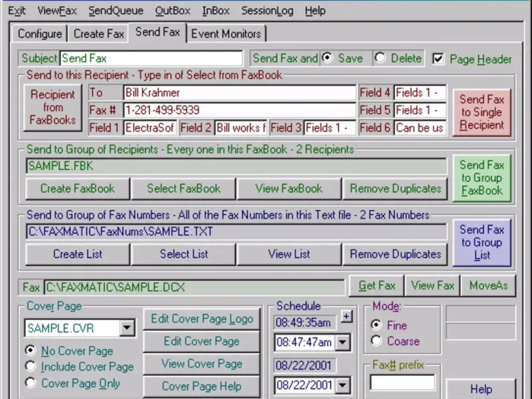
Task: Switch to the Event Monitors tab
Action: click(x=226, y=34)
